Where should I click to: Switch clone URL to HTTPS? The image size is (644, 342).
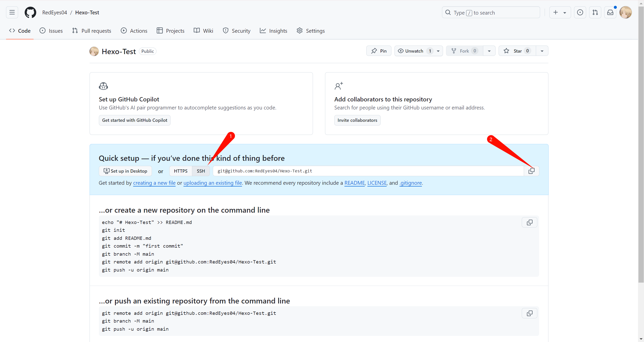(180, 171)
